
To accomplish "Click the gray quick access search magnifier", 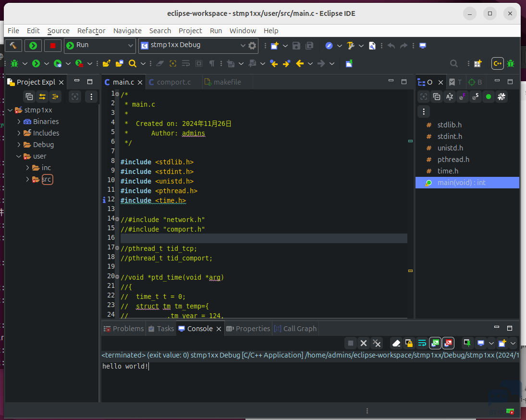I will pyautogui.click(x=454, y=63).
